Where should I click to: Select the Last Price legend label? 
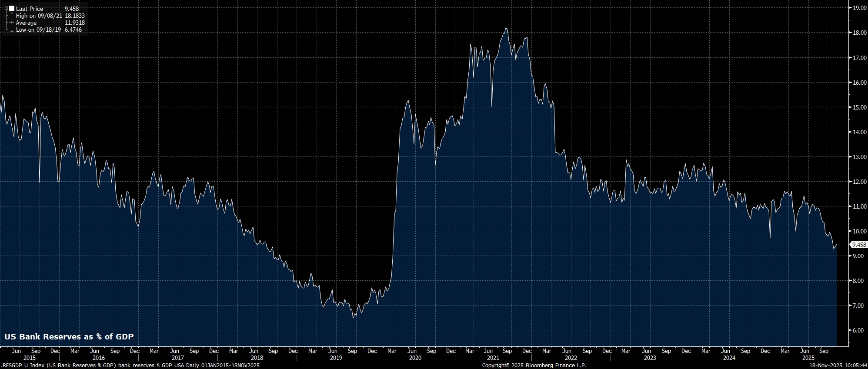[x=30, y=9]
